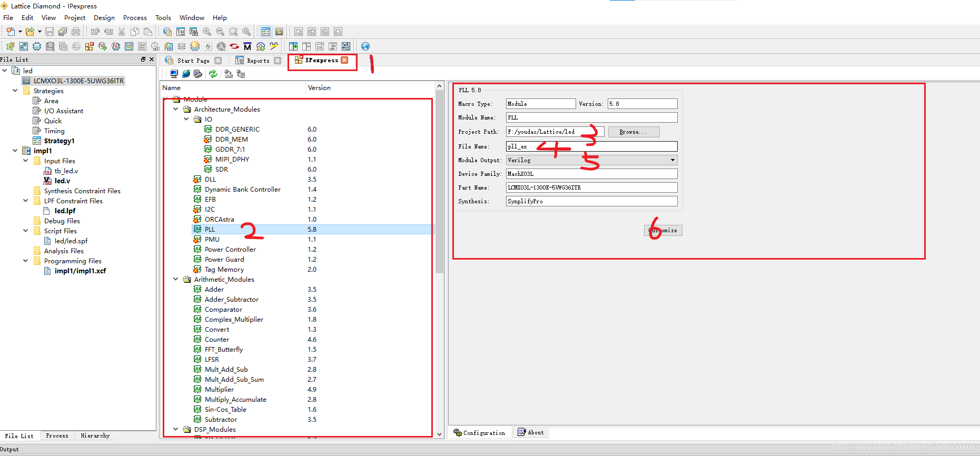Collapse the Strategies folder
The image size is (980, 456).
point(15,91)
